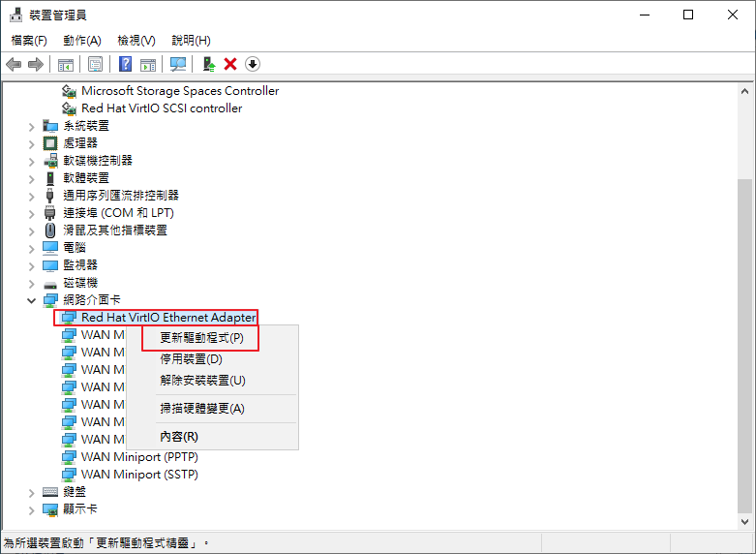
Task: Click the blue help question mark icon
Action: click(125, 64)
